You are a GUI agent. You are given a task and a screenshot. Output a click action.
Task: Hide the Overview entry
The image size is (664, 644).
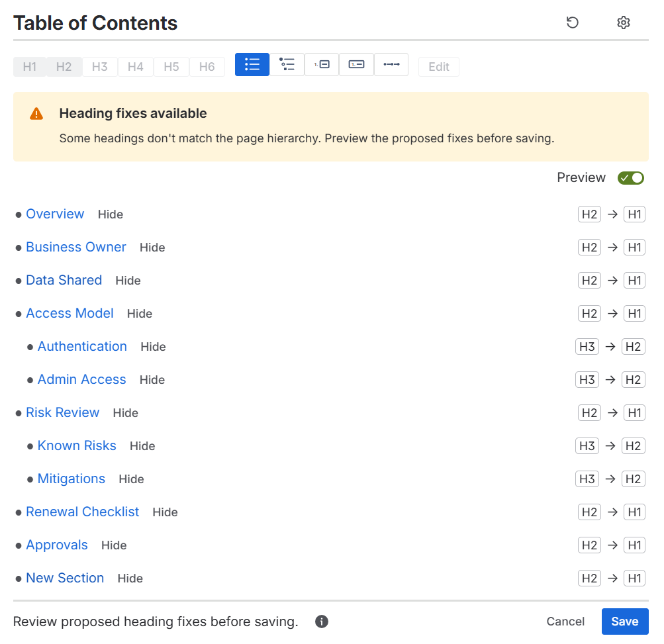(111, 214)
